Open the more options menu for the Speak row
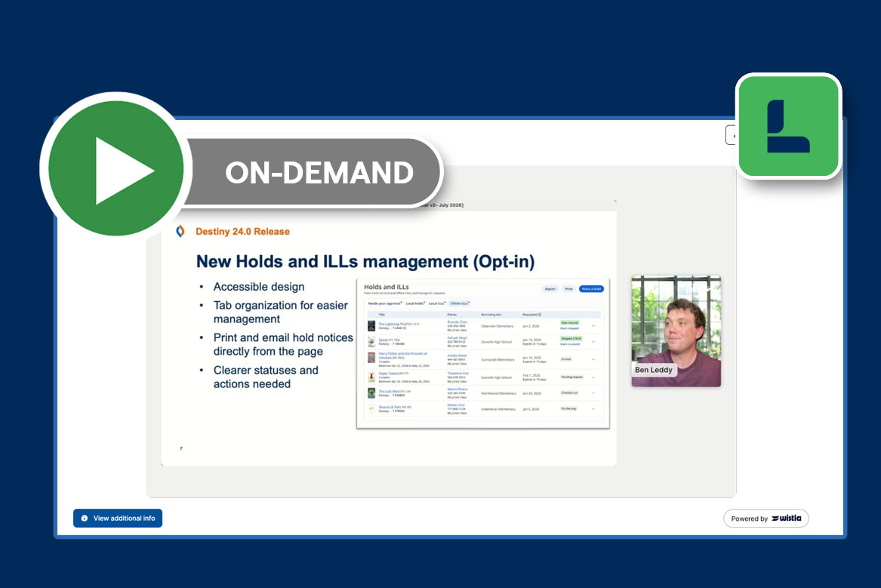Screen dimensions: 881x588 click(593, 342)
